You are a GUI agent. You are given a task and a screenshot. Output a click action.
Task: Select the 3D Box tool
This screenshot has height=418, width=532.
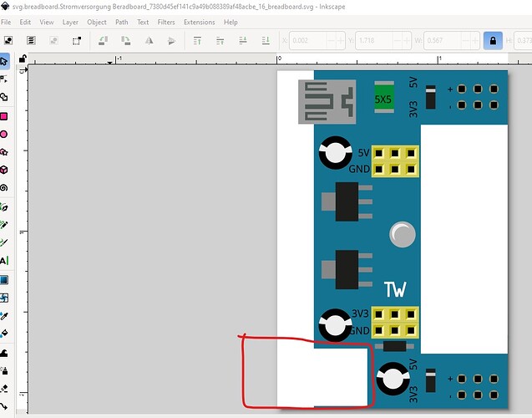pos(4,170)
